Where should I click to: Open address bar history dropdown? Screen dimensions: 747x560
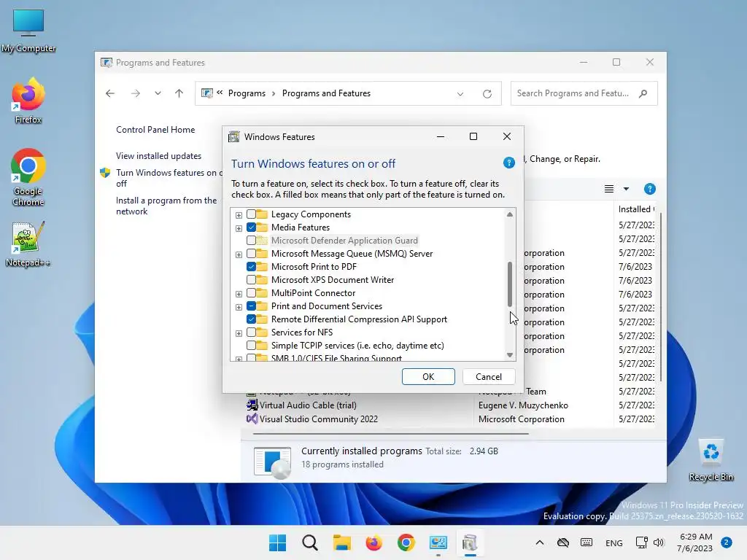pyautogui.click(x=460, y=94)
